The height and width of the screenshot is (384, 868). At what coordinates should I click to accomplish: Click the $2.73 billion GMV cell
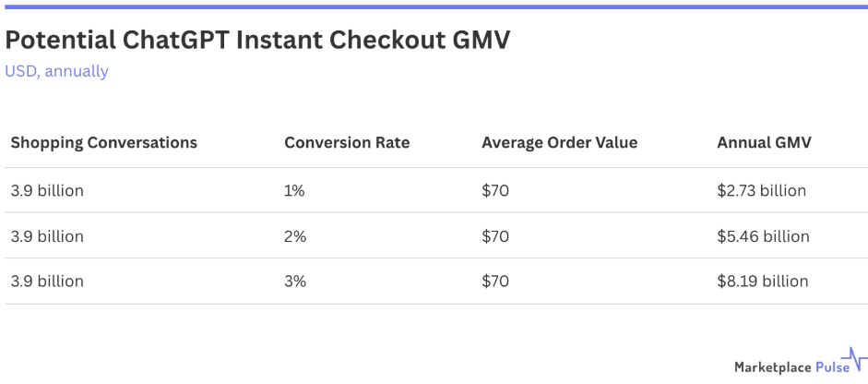click(761, 191)
